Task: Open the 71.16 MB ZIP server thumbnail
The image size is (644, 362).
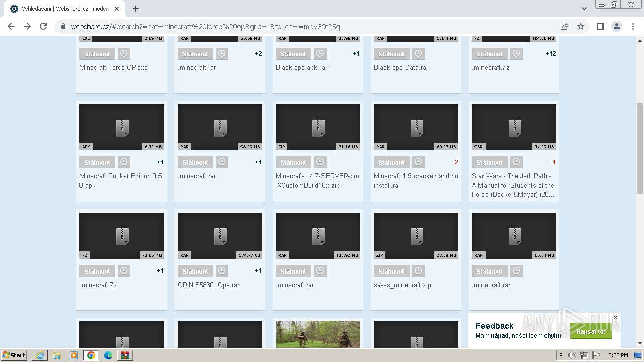Action: click(x=318, y=127)
